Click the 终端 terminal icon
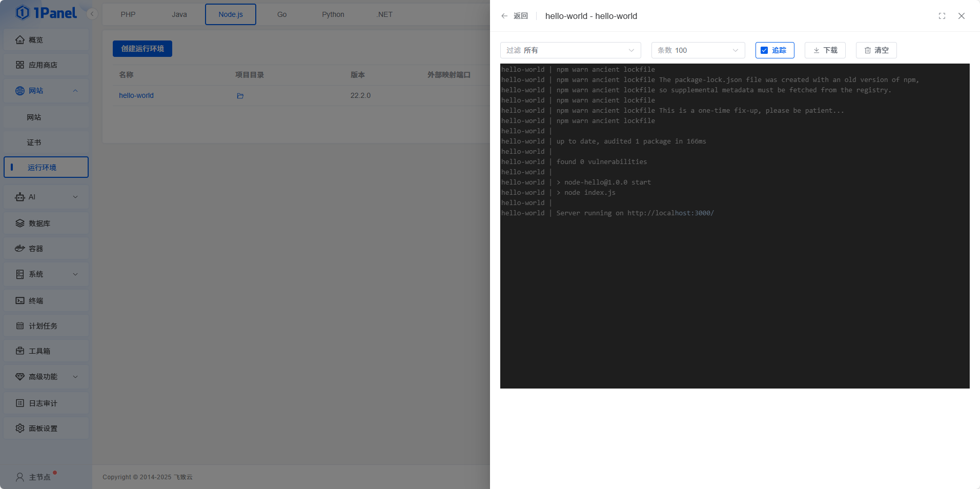Viewport: 980px width, 489px height. (x=20, y=301)
